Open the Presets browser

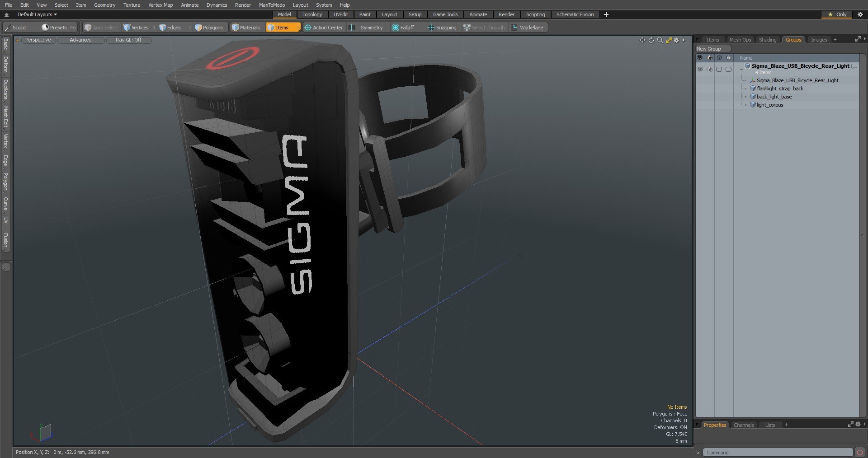(x=58, y=28)
